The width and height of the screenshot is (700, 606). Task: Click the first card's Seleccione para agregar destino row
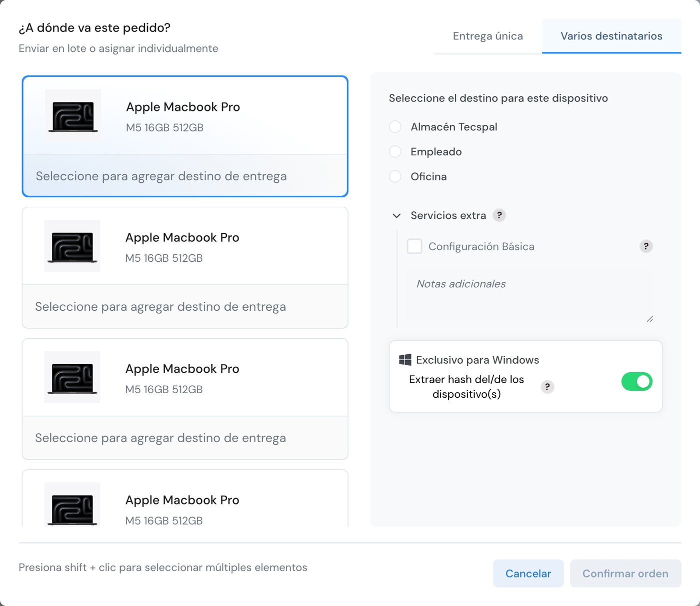[185, 176]
